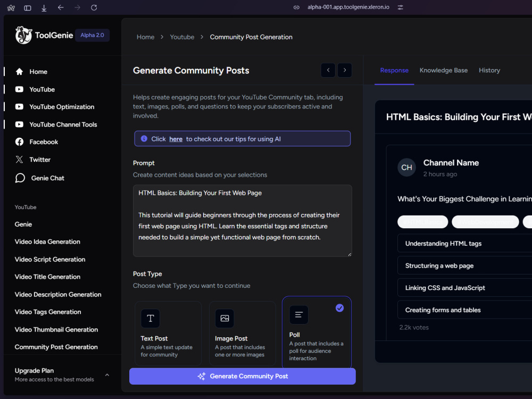Viewport: 532px width, 399px height.
Task: Switch to the Knowledge Base tab
Action: pos(444,70)
